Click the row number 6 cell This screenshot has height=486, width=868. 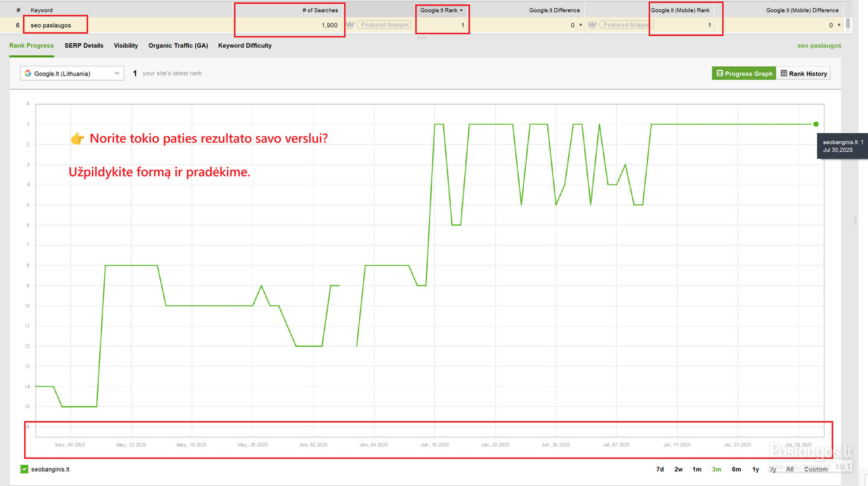click(x=18, y=25)
